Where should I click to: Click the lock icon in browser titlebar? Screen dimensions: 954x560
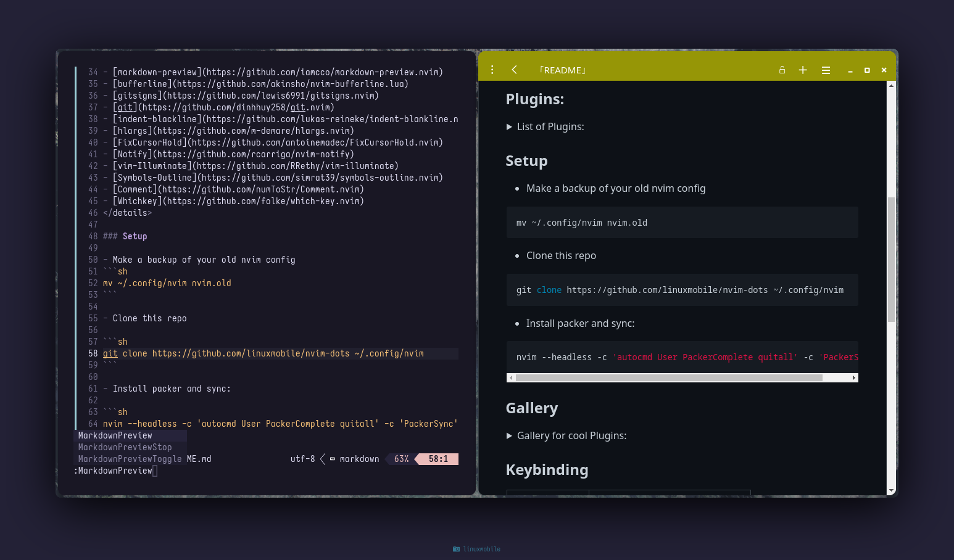[782, 70]
